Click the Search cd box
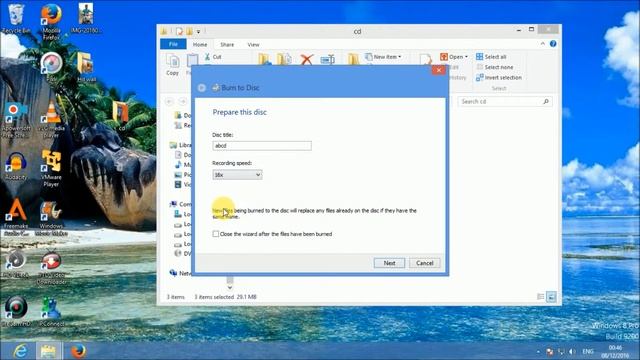Image resolution: width=640 pixels, height=360 pixels. (x=505, y=101)
